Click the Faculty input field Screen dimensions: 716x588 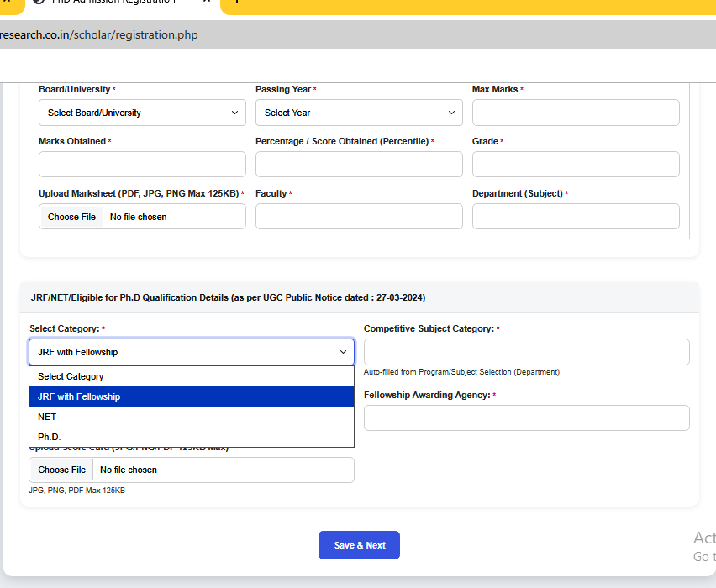point(359,217)
